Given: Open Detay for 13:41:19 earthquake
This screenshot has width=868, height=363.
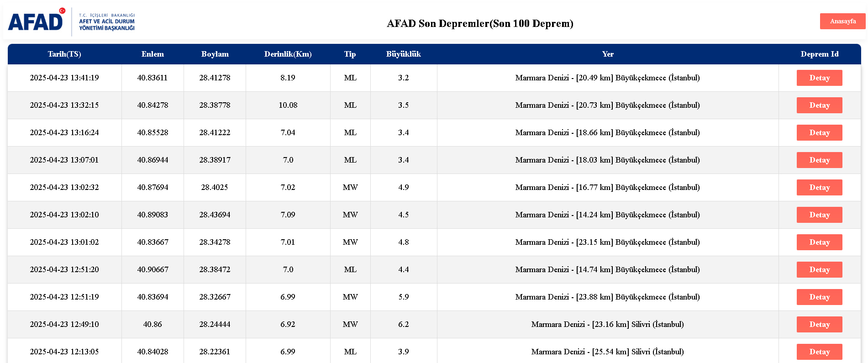Looking at the screenshot, I should [x=819, y=78].
